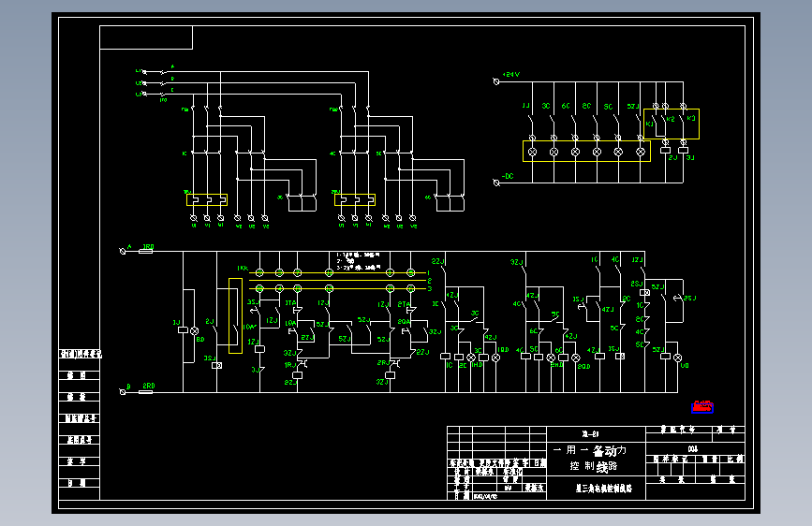The image size is (812, 526).
Task: Select the 2HD lamp label
Action: pyautogui.click(x=556, y=365)
